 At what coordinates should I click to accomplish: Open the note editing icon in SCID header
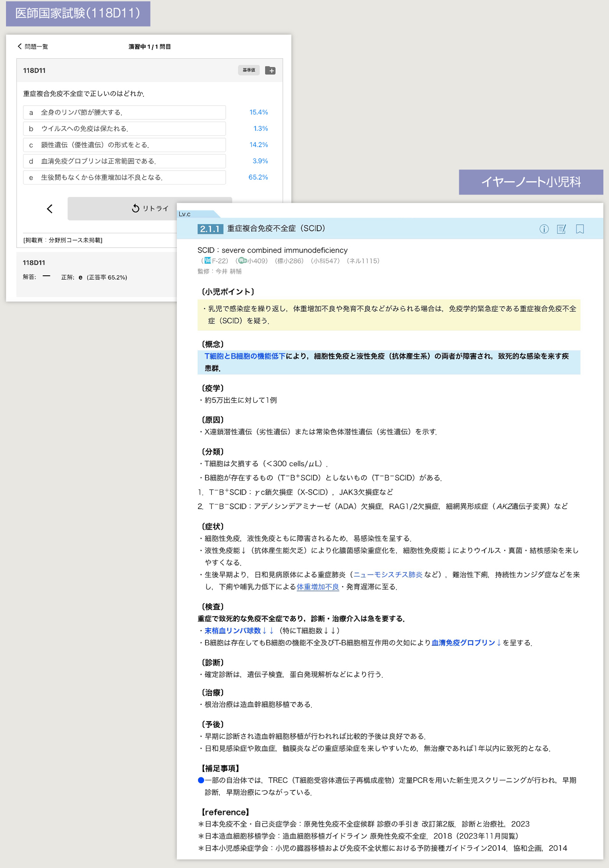[x=562, y=229]
